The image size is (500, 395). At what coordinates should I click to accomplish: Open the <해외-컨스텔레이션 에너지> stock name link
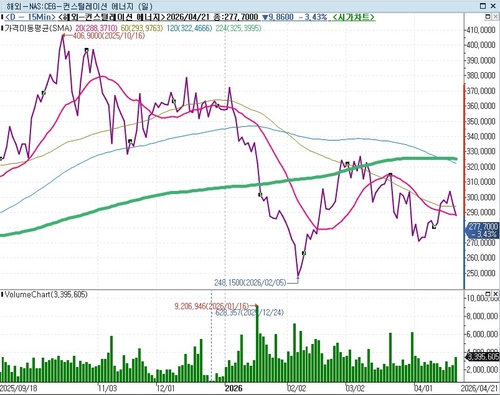point(112,17)
